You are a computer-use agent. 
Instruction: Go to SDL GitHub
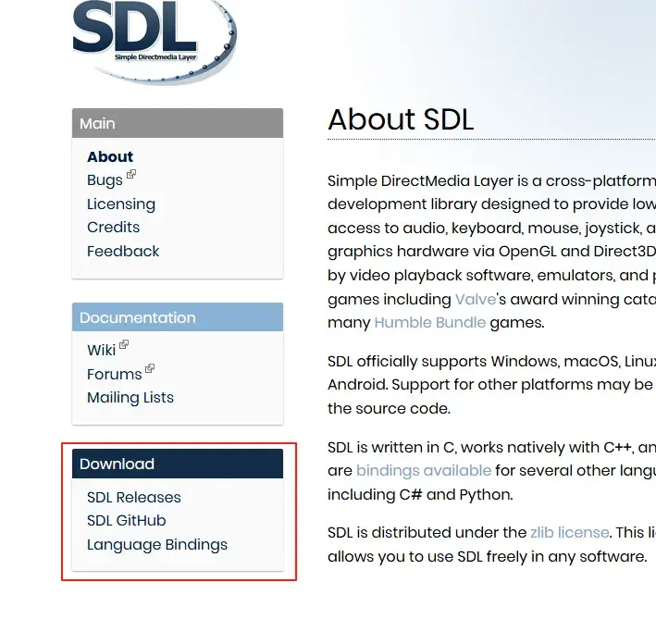pos(127,521)
